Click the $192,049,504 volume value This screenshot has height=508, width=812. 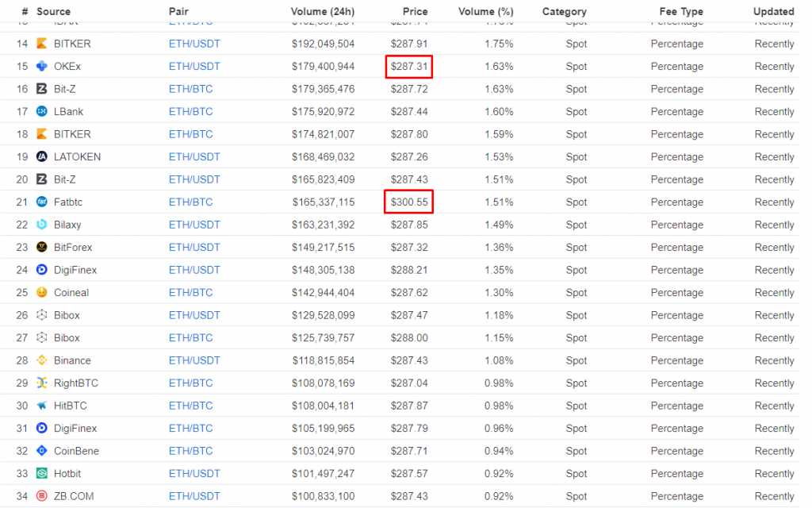324,44
